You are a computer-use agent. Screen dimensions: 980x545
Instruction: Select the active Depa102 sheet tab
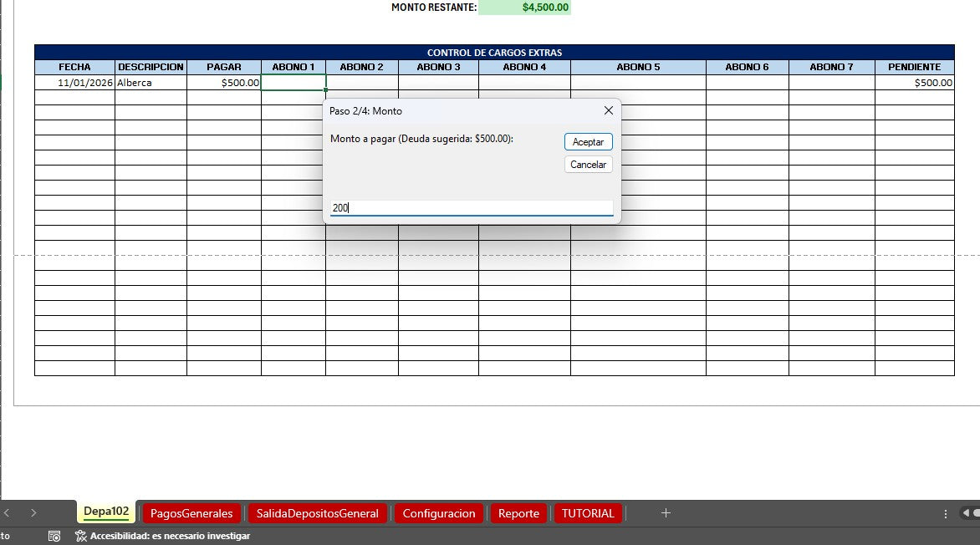click(105, 512)
